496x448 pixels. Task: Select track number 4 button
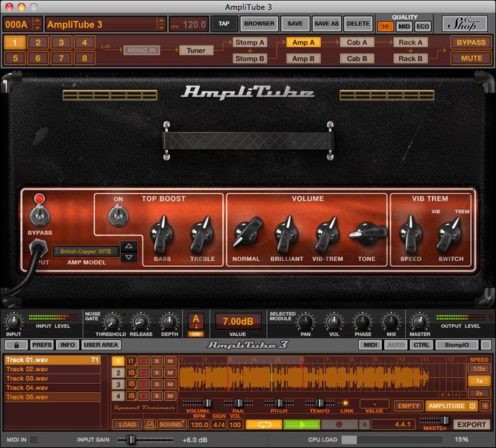tap(118, 396)
